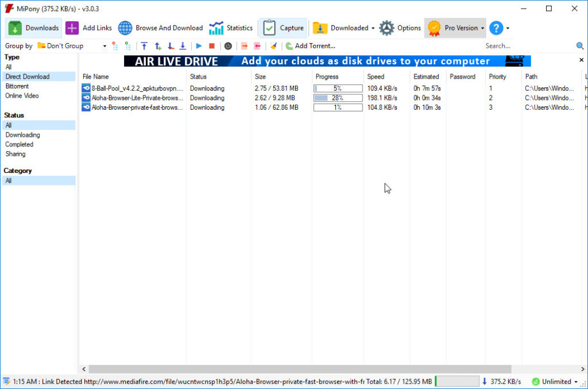Open the Downloaded folder button
Viewport: 588px width, 389px height.
tap(341, 28)
